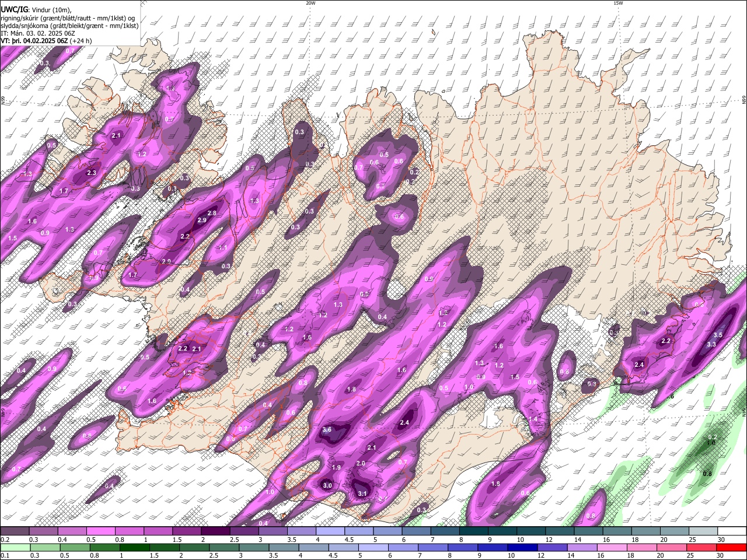
Task: Click the 3.5 value off the southeast coast
Action: 718,335
